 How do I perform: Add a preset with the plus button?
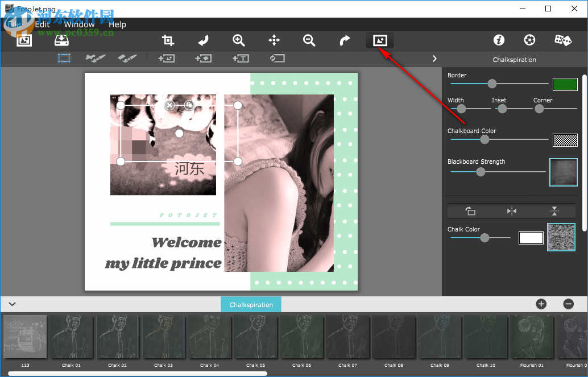pos(541,304)
